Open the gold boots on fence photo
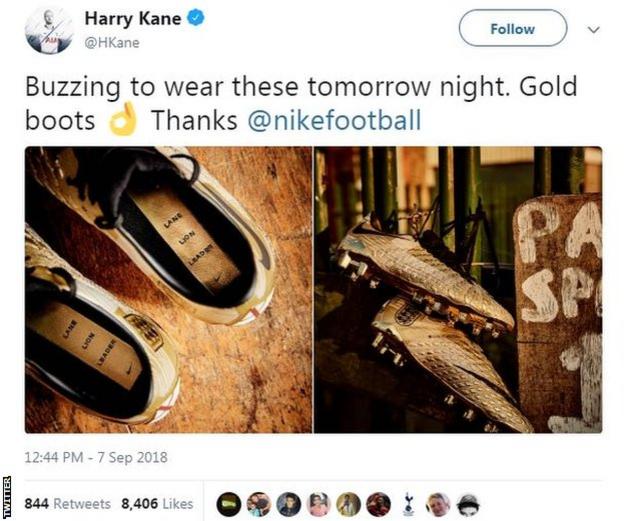Image resolution: width=624 pixels, height=521 pixels. point(458,290)
